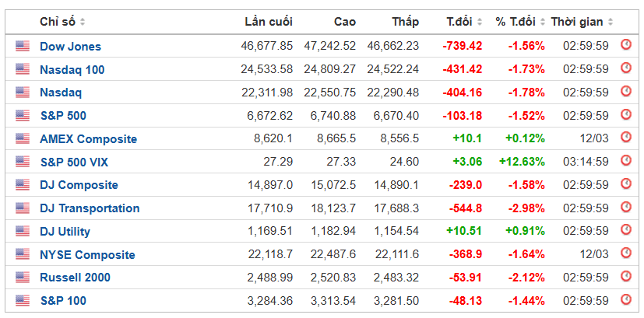This screenshot has height=318, width=644.
Task: Open the Russell 2000 index link
Action: [75, 278]
